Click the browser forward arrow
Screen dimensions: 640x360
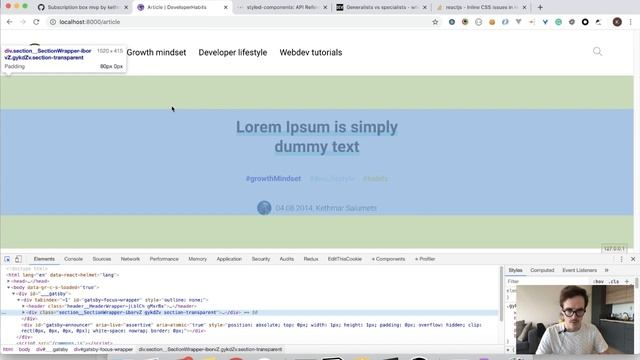[23, 22]
